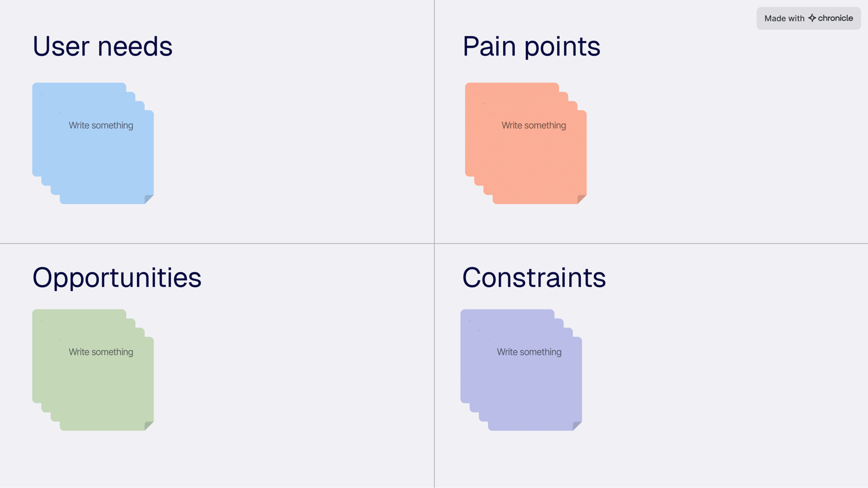868x488 pixels.
Task: Click "Write something" on the blue sticky note
Action: point(101,125)
